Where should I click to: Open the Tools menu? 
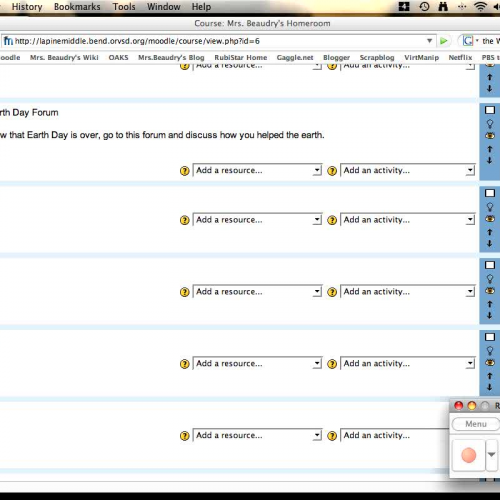pyautogui.click(x=124, y=7)
